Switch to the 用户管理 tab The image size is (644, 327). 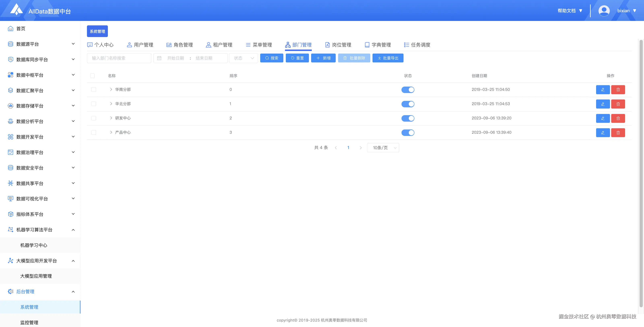tap(140, 45)
